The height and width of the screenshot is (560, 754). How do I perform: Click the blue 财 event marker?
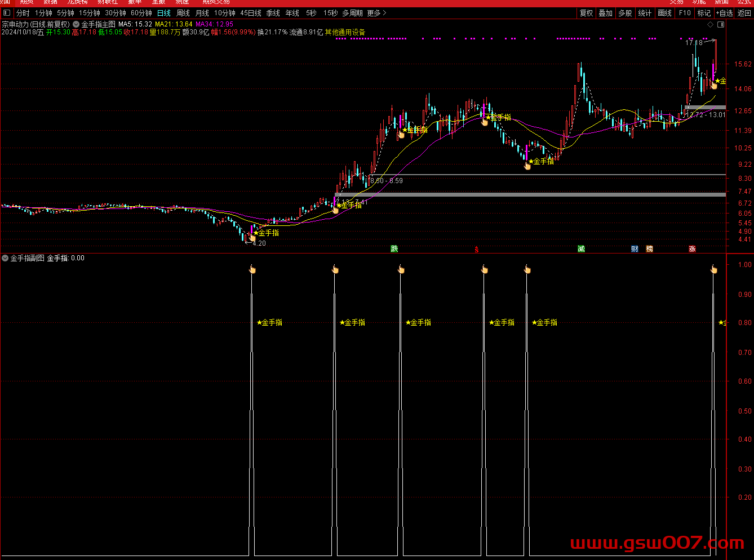[635, 248]
